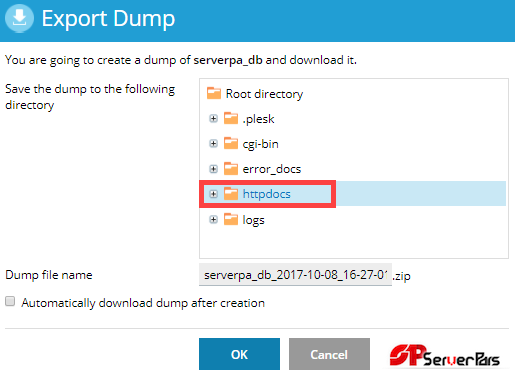Expand the httpdocs tree node
The width and height of the screenshot is (515, 375).
[x=213, y=194]
